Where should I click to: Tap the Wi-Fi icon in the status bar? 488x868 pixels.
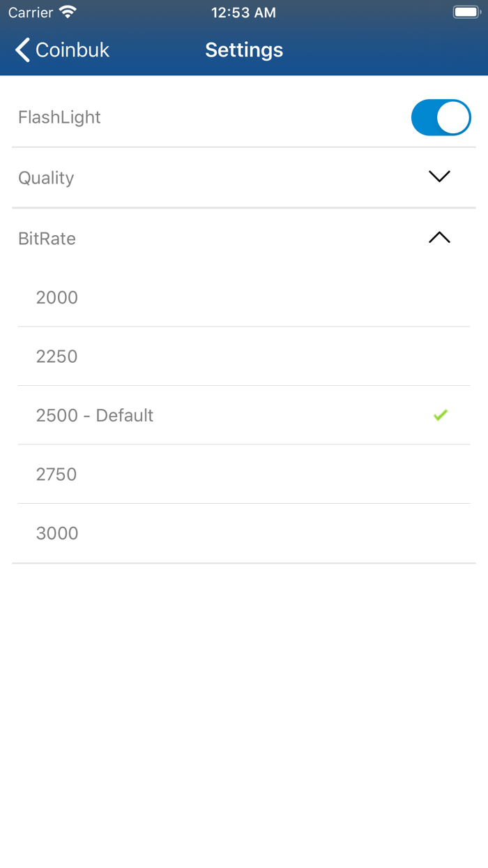(x=66, y=11)
